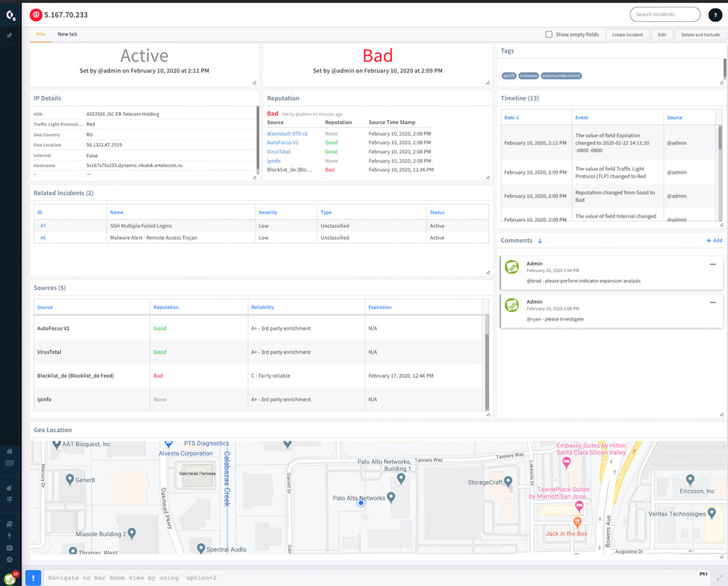
Task: Toggle Comments sort order arrow
Action: (x=540, y=241)
